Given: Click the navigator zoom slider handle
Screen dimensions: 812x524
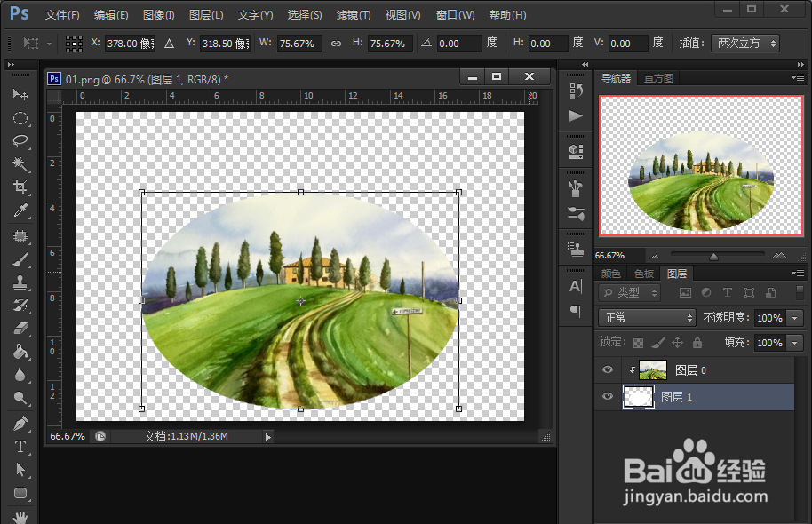Looking at the screenshot, I should coord(713,257).
